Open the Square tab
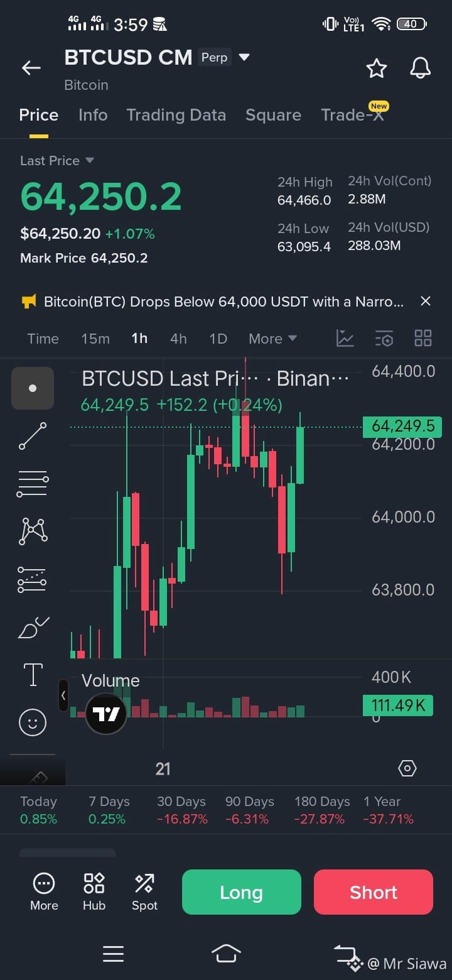Screen dimensions: 452x980 [x=273, y=115]
